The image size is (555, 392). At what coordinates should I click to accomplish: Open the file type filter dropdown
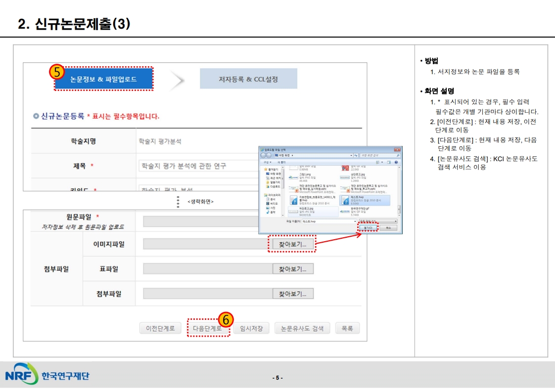[378, 221]
